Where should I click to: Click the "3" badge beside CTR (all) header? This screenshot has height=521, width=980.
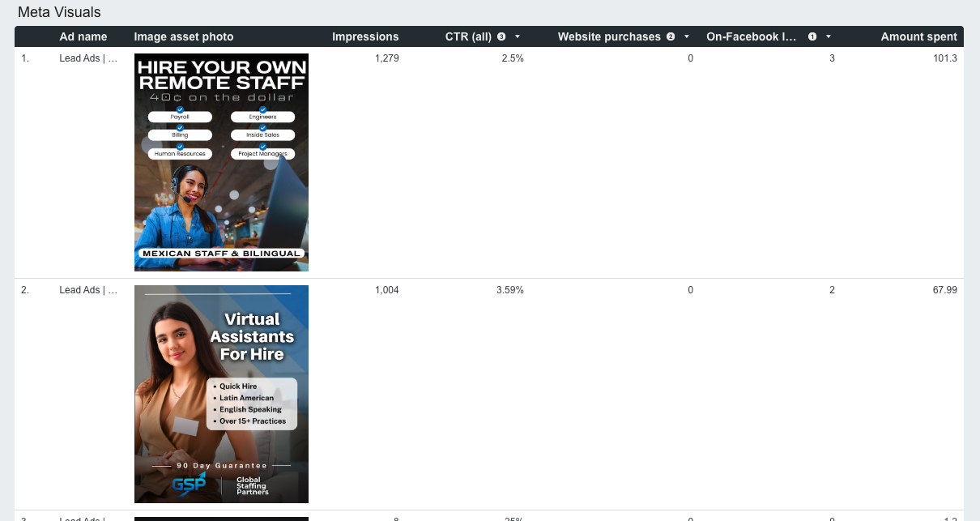coord(501,36)
